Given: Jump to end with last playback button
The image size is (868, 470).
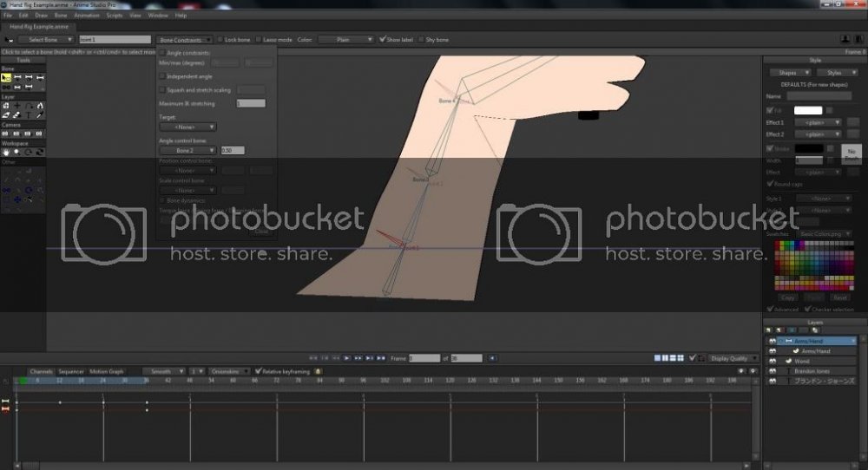Looking at the screenshot, I should tap(381, 358).
